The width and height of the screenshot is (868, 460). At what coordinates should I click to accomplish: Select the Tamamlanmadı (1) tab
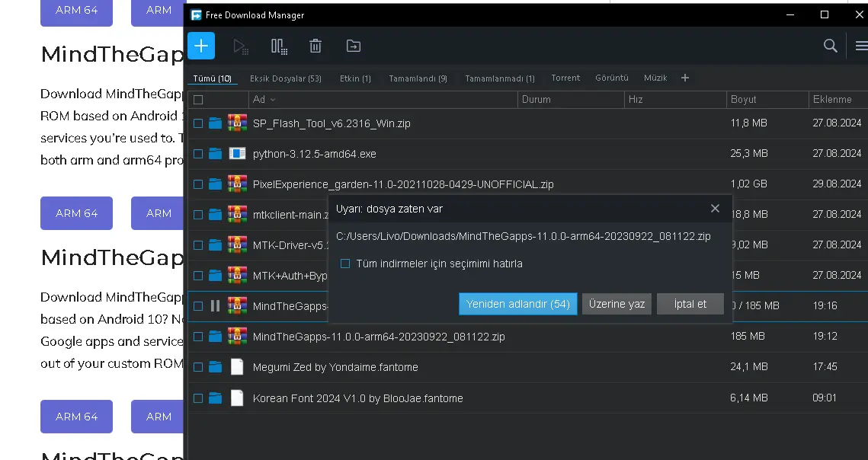(x=500, y=78)
